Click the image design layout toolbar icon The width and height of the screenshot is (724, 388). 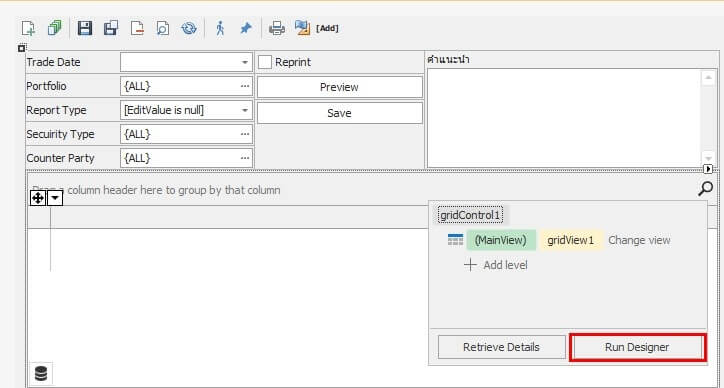click(x=302, y=28)
